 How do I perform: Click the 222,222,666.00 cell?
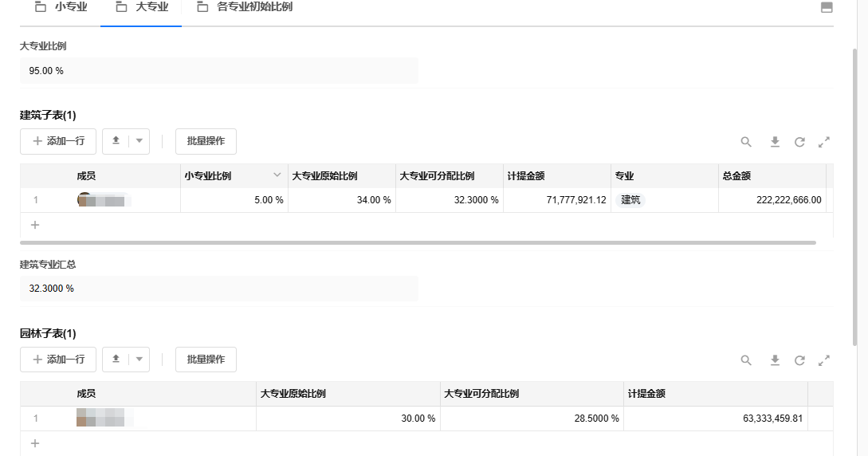(x=772, y=200)
